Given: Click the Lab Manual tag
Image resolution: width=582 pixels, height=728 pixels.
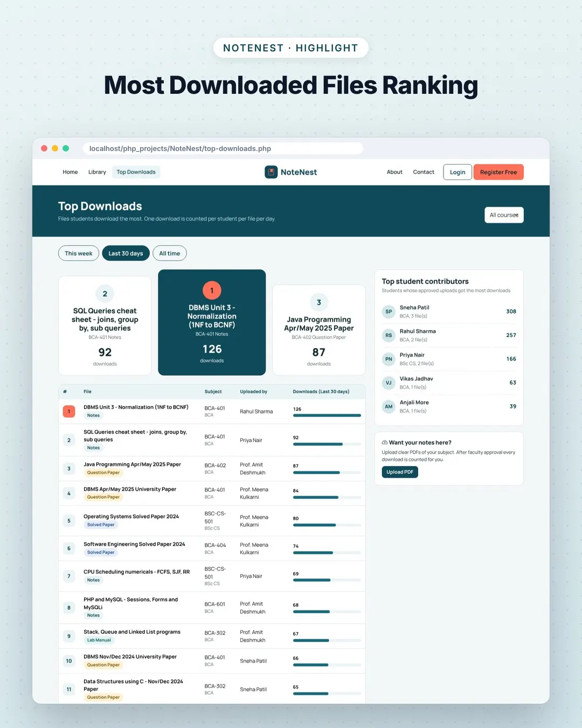Looking at the screenshot, I should 99,640.
